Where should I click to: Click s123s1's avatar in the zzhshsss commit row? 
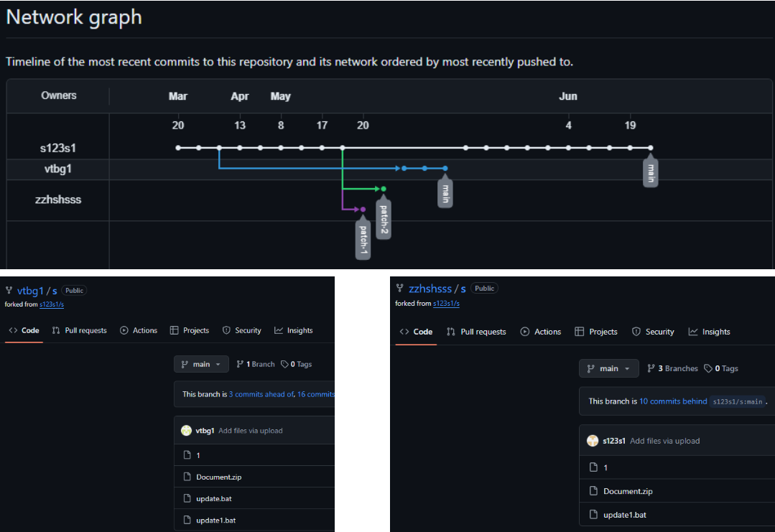coord(593,441)
